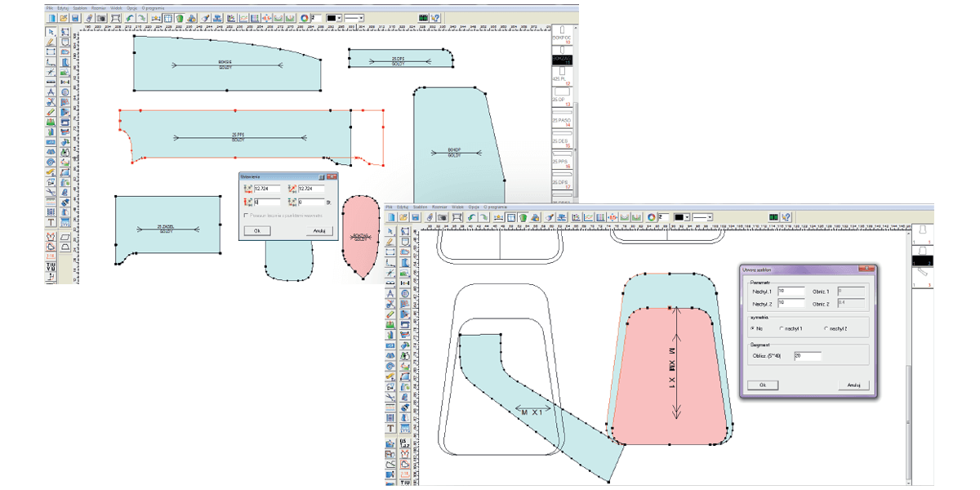This screenshot has width=980, height=490.
Task: Click Undo arrow in lower window toolbar
Action: pos(470,217)
